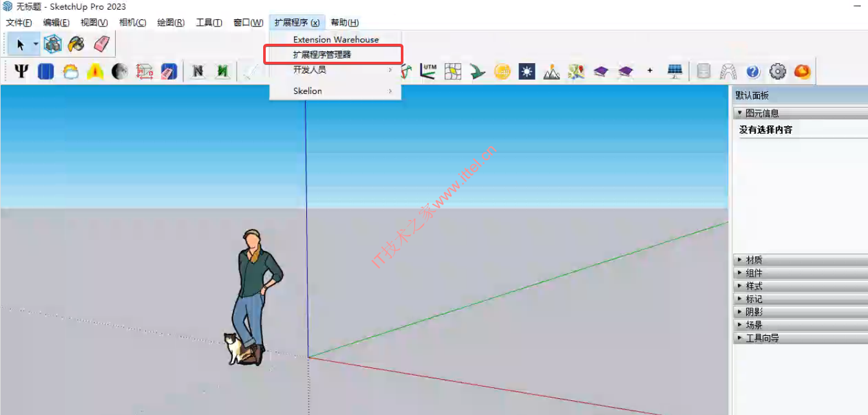Viewport: 868px width, 415px height.
Task: Click the Skelion Psi symbol icon
Action: point(21,71)
